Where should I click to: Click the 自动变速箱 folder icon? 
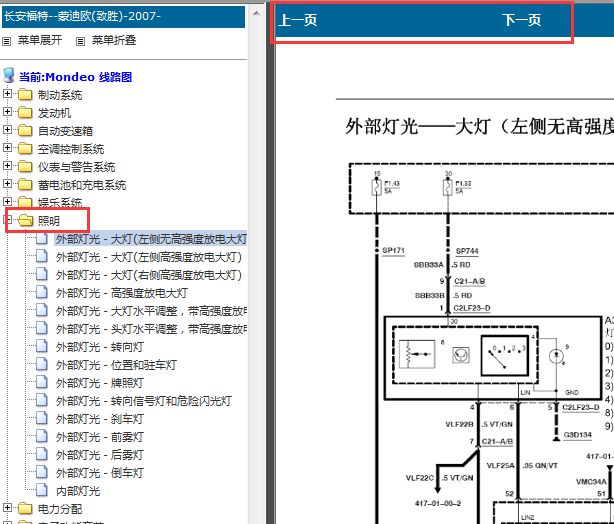click(25, 131)
